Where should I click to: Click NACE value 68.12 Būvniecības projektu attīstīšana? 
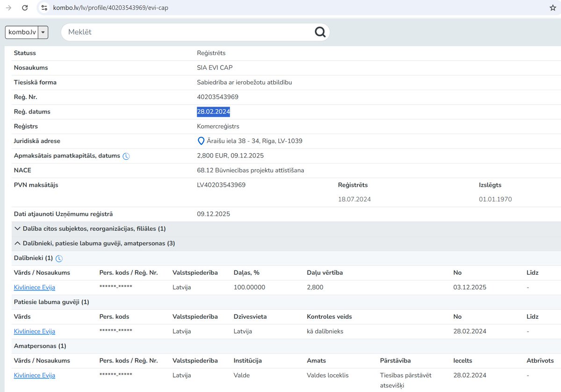(x=251, y=170)
